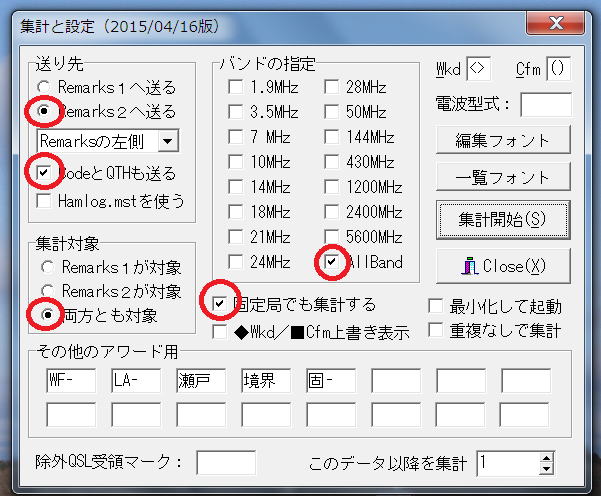601x496 pixels.
Task: Click the '編集フォント' button
Action: click(x=503, y=139)
